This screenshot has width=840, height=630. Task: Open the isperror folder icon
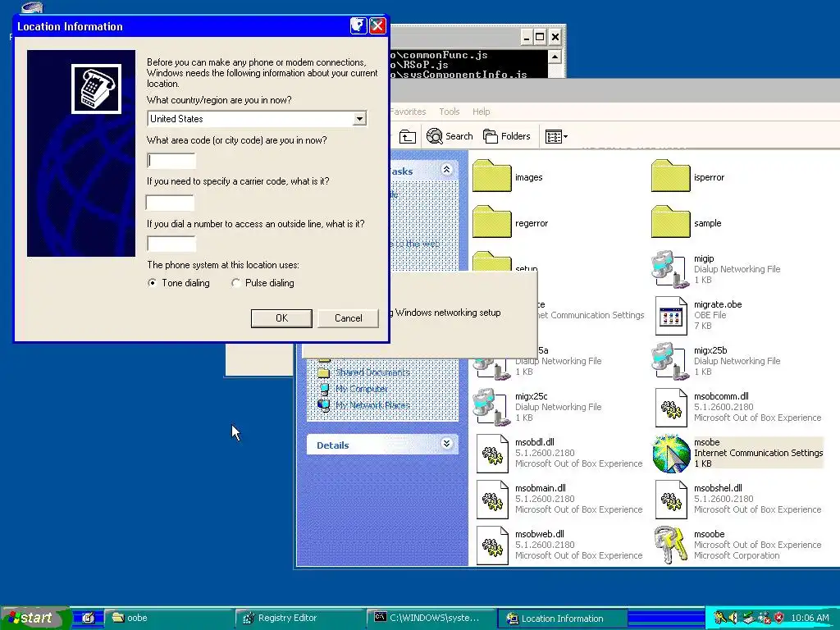671,176
